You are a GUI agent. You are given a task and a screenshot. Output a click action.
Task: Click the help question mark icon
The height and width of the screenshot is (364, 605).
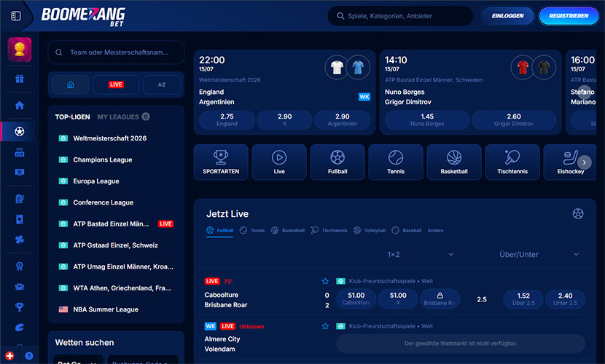click(x=29, y=356)
